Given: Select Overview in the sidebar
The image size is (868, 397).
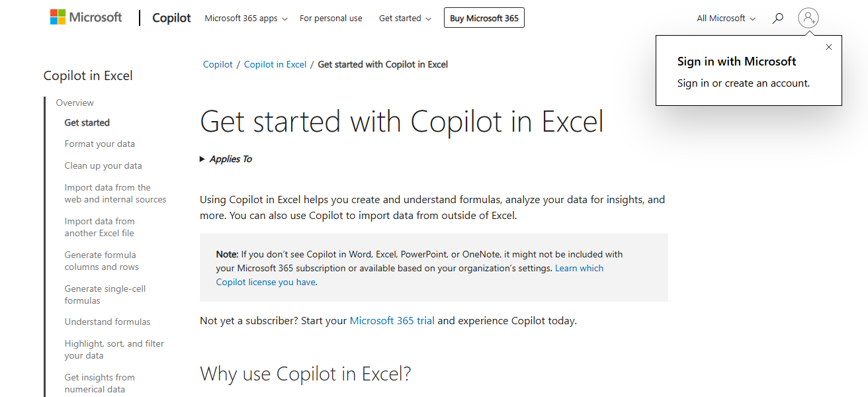Looking at the screenshot, I should tap(75, 103).
